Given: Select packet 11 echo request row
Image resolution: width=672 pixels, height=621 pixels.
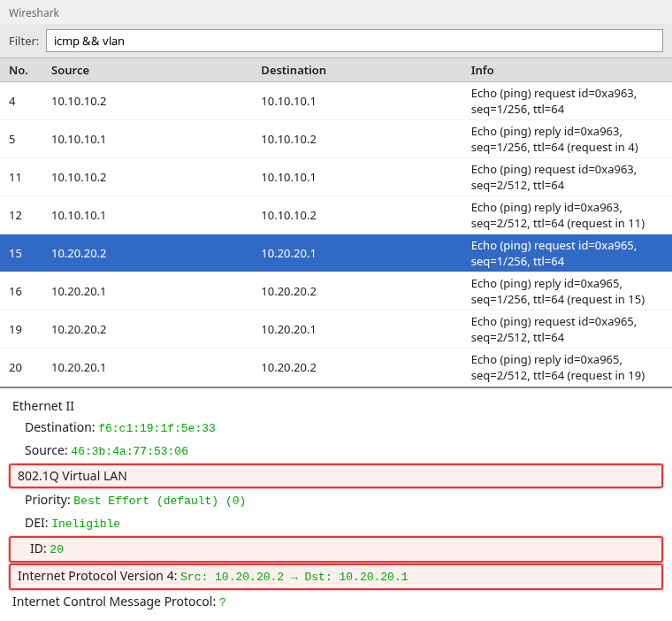Looking at the screenshot, I should [x=336, y=178].
